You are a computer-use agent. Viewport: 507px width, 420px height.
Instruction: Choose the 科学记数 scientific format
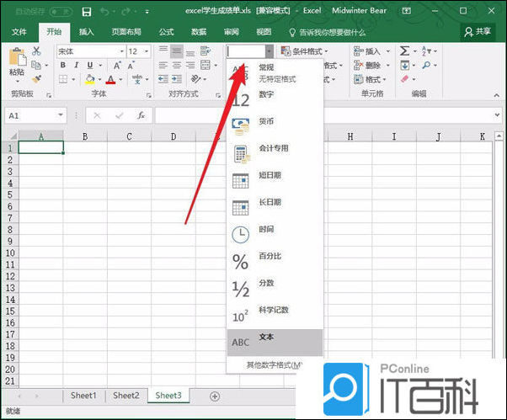point(275,316)
